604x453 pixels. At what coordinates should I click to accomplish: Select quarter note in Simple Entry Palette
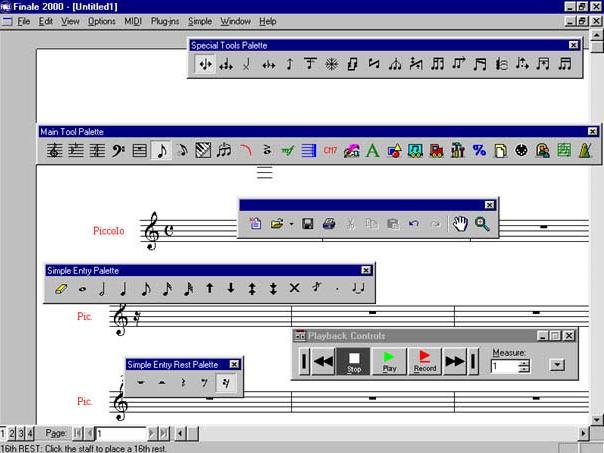124,289
